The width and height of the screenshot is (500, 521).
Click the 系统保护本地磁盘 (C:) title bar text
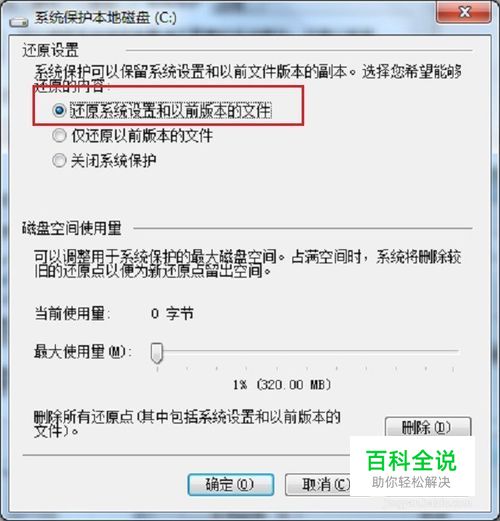point(105,18)
